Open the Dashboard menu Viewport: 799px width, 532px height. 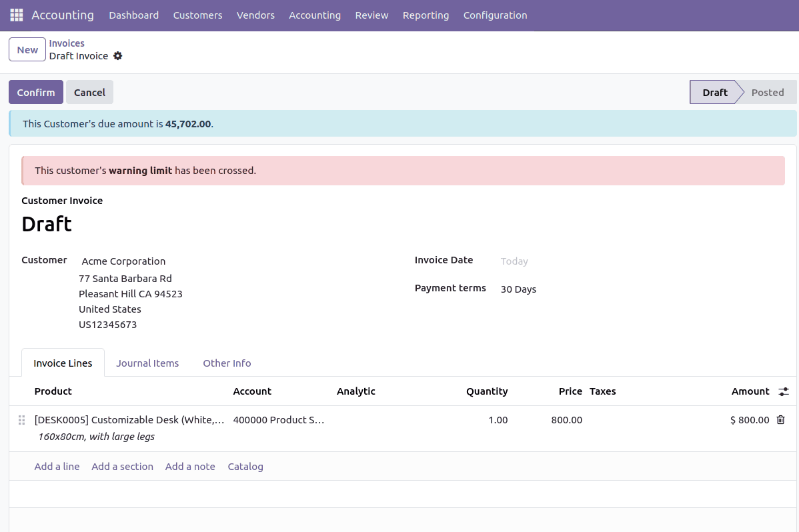[x=134, y=15]
